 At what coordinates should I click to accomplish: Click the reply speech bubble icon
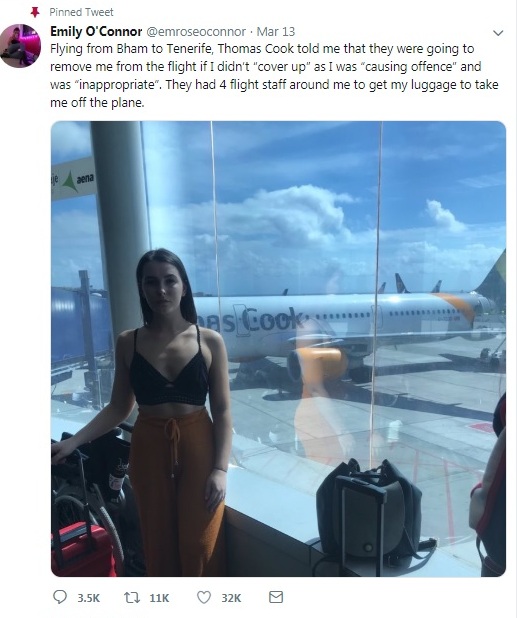[x=60, y=597]
